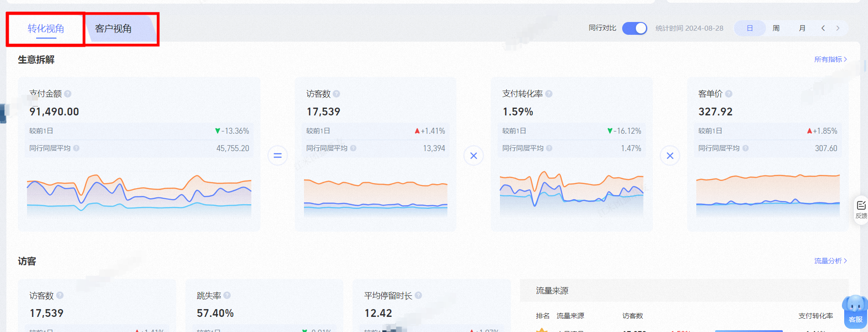The image size is (868, 332).
Task: Click the -13.36% change under 支付金额
Action: point(232,131)
